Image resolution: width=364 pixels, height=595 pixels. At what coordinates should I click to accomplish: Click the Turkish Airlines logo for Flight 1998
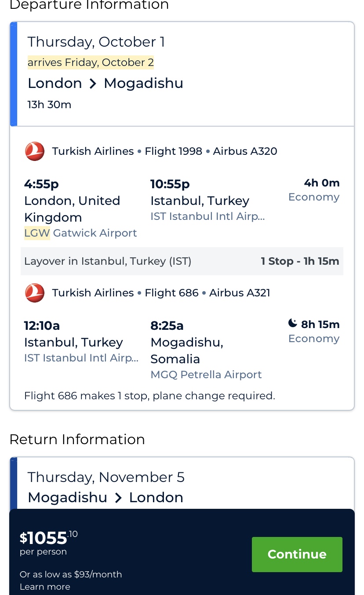pyautogui.click(x=35, y=151)
